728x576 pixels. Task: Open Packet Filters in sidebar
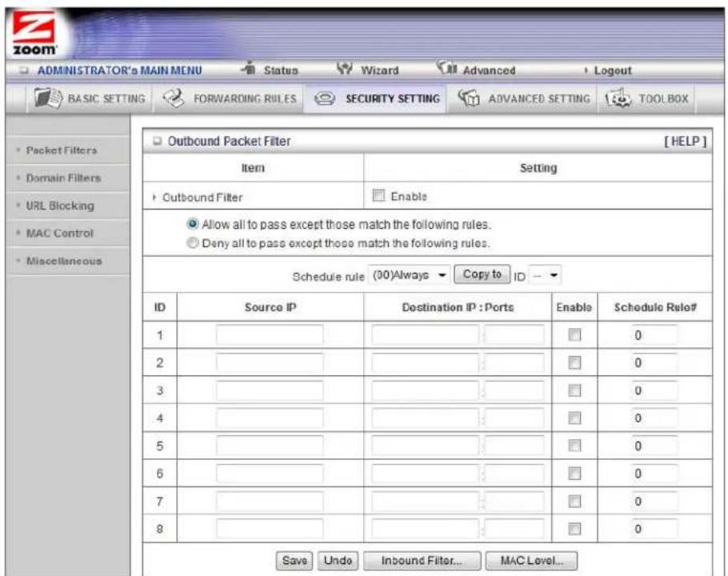pos(62,150)
